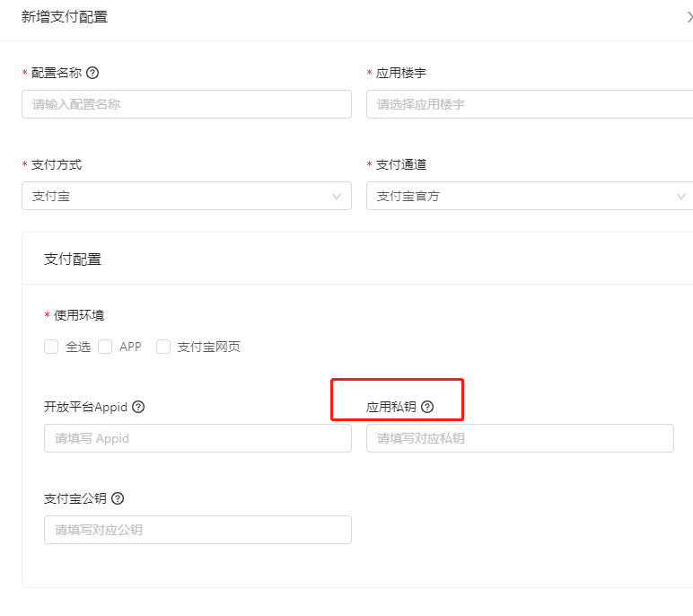Open the 请选择应用楼宇 dropdown
Image resolution: width=693 pixels, height=616 pixels.
click(x=528, y=104)
